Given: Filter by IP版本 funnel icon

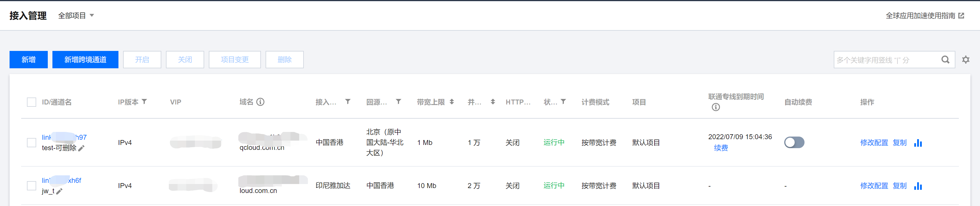Looking at the screenshot, I should (144, 102).
